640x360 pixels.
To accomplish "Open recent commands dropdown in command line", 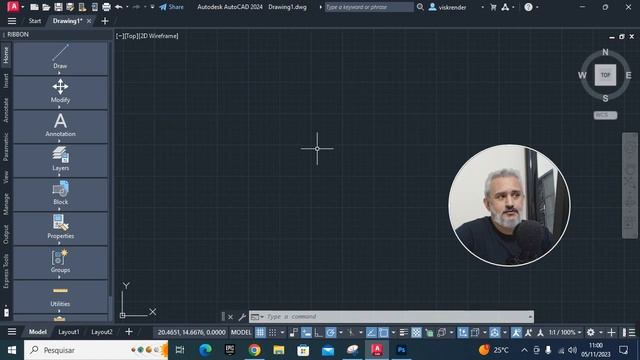I will click(x=257, y=316).
